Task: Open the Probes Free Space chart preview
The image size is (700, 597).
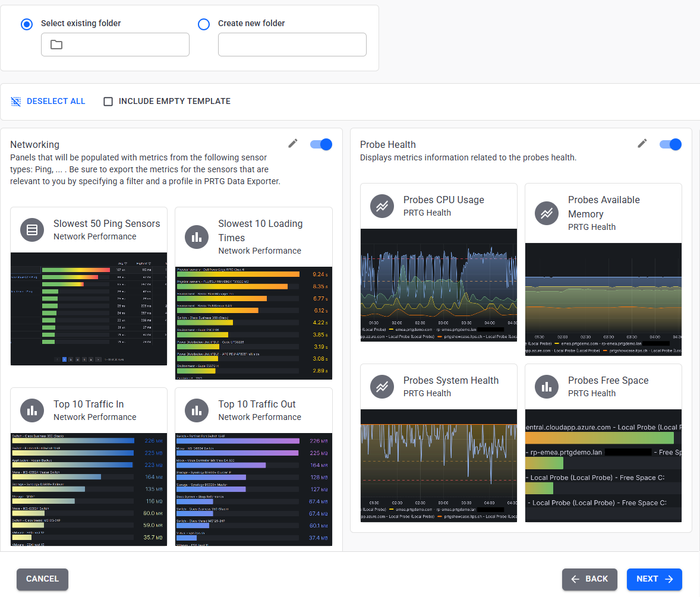Action: point(604,466)
